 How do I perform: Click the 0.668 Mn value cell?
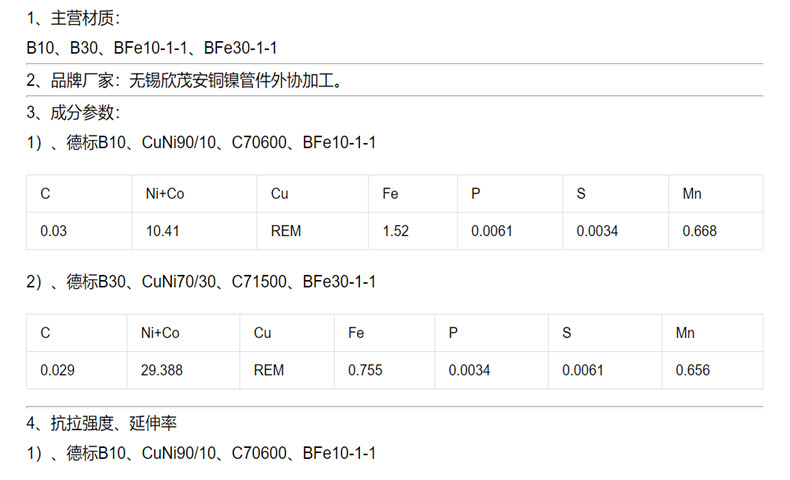pos(699,231)
